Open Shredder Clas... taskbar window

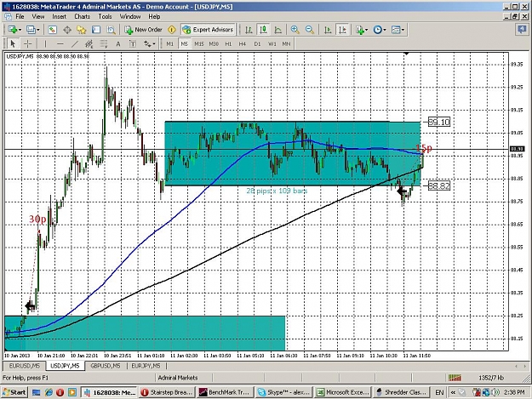[401, 392]
